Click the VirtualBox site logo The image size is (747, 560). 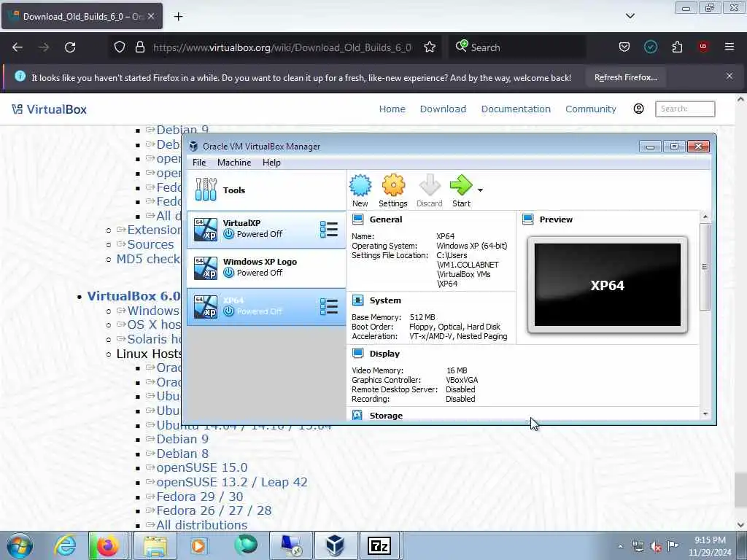(49, 109)
